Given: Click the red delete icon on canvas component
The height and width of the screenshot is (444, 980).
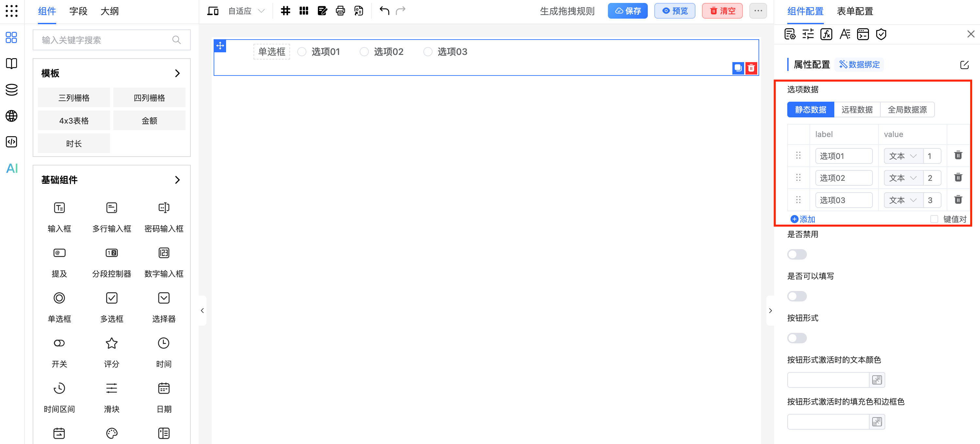Looking at the screenshot, I should click(x=751, y=68).
